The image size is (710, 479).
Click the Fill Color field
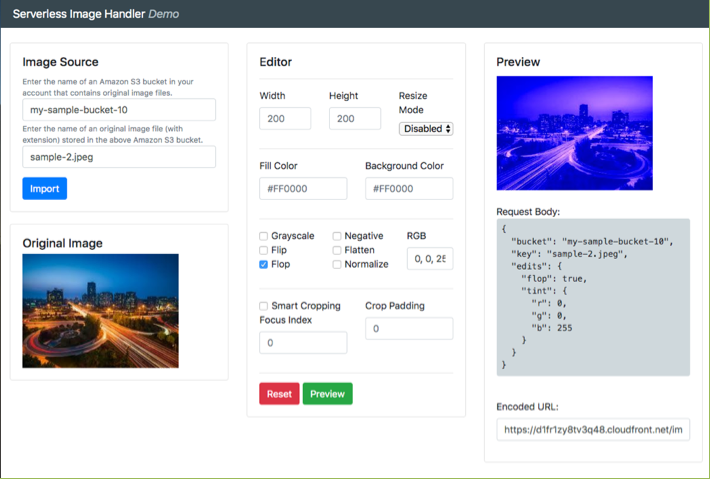(x=303, y=189)
